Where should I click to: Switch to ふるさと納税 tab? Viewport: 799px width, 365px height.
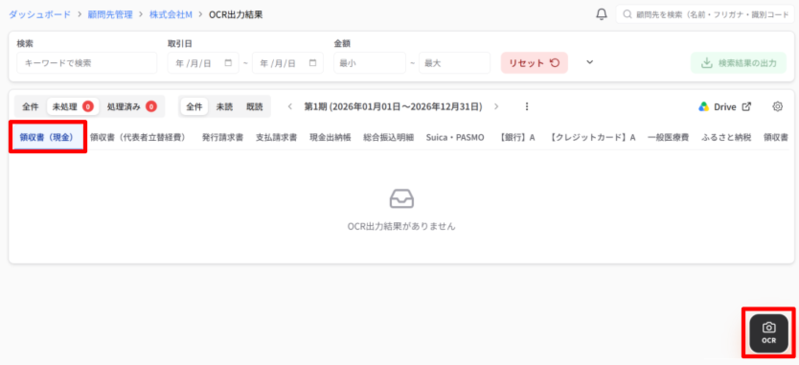pyautogui.click(x=726, y=137)
